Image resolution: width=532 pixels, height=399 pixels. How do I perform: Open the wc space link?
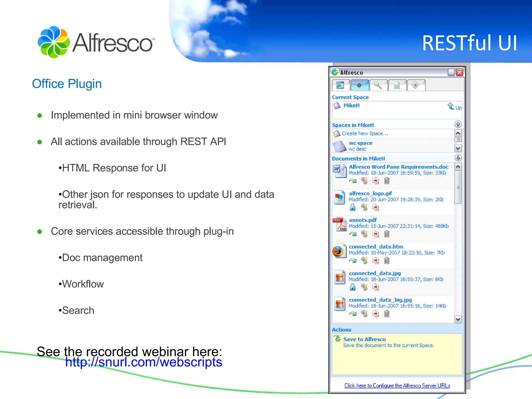(361, 143)
